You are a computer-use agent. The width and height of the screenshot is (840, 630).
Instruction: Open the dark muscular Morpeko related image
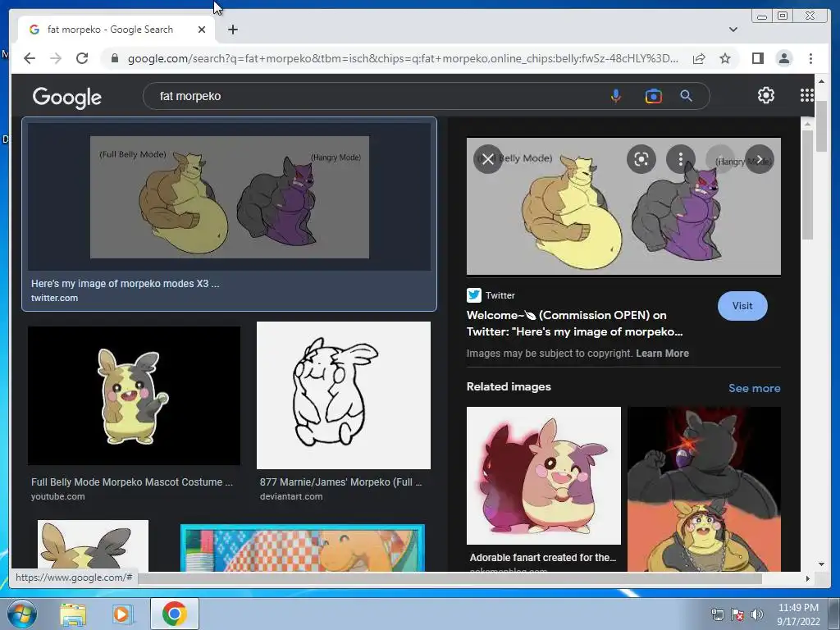[704, 489]
